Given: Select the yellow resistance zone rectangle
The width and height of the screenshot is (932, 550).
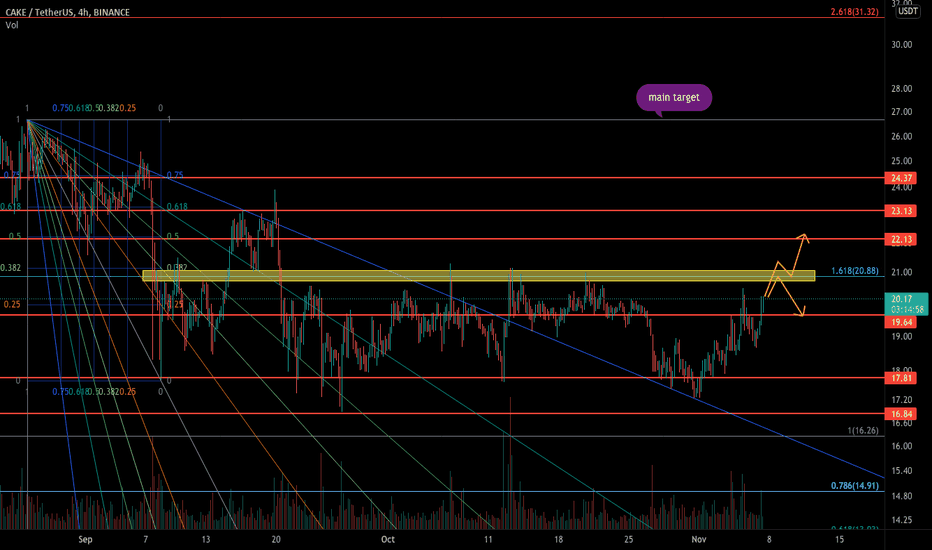Looking at the screenshot, I should pos(478,275).
